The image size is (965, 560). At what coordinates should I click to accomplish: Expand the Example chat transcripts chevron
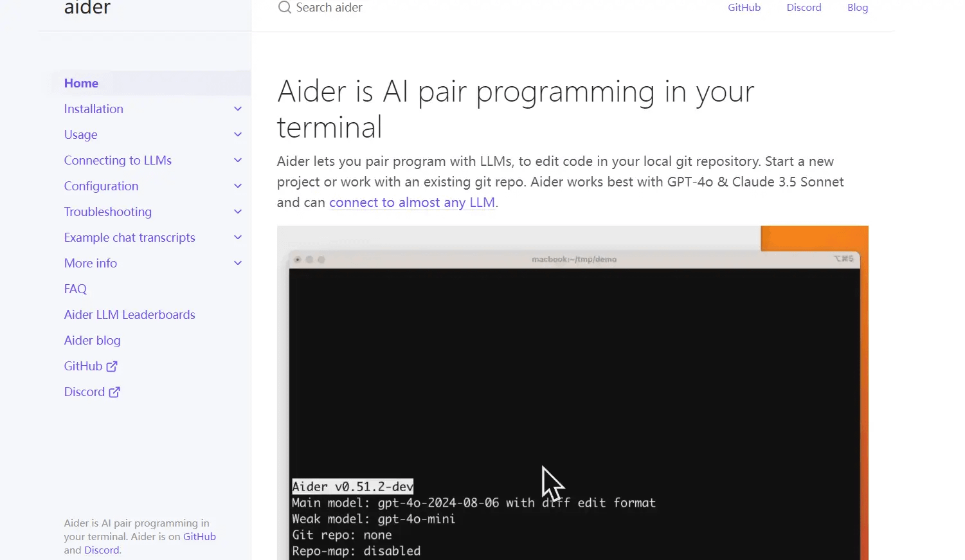pyautogui.click(x=238, y=238)
